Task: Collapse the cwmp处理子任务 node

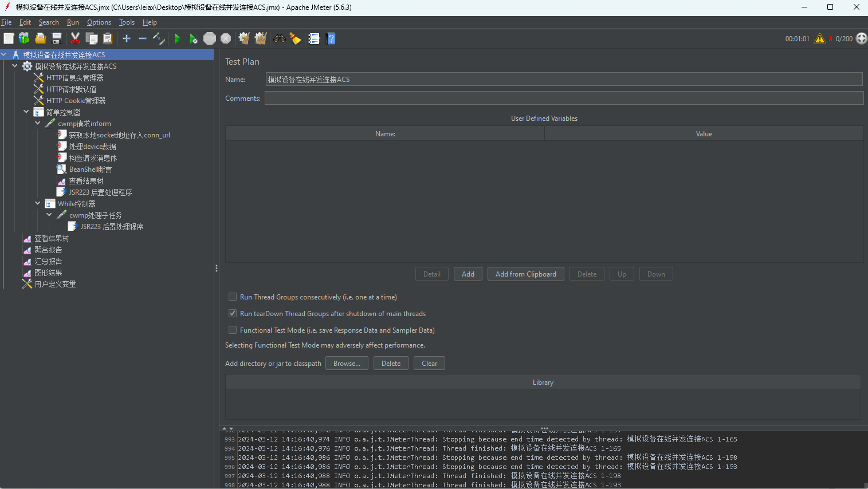Action: pyautogui.click(x=49, y=215)
